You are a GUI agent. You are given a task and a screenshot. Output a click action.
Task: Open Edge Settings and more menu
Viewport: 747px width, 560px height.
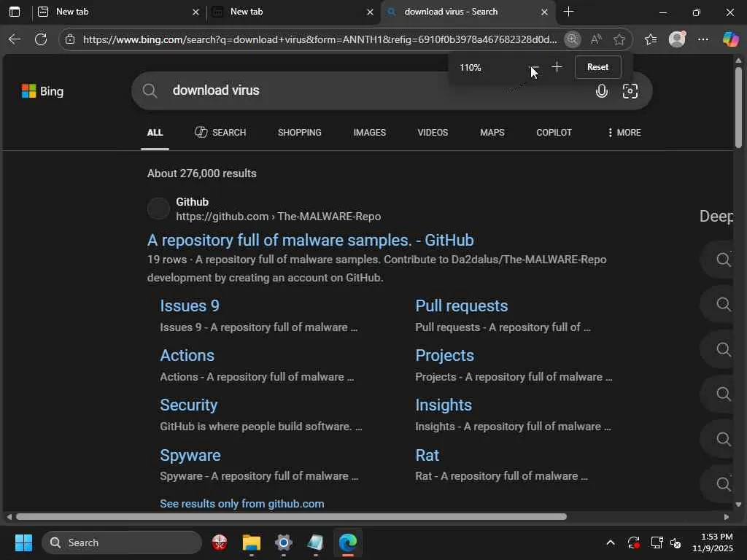tap(703, 39)
